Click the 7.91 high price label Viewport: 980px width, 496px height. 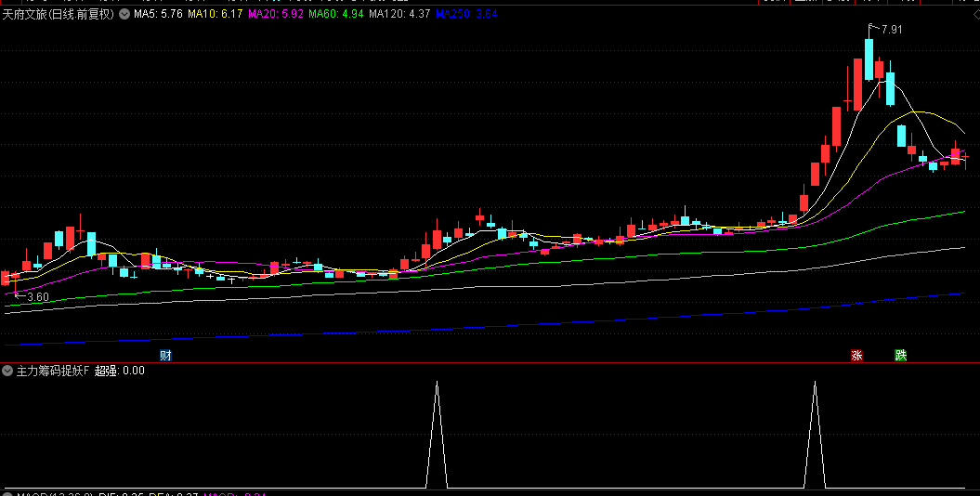point(892,30)
